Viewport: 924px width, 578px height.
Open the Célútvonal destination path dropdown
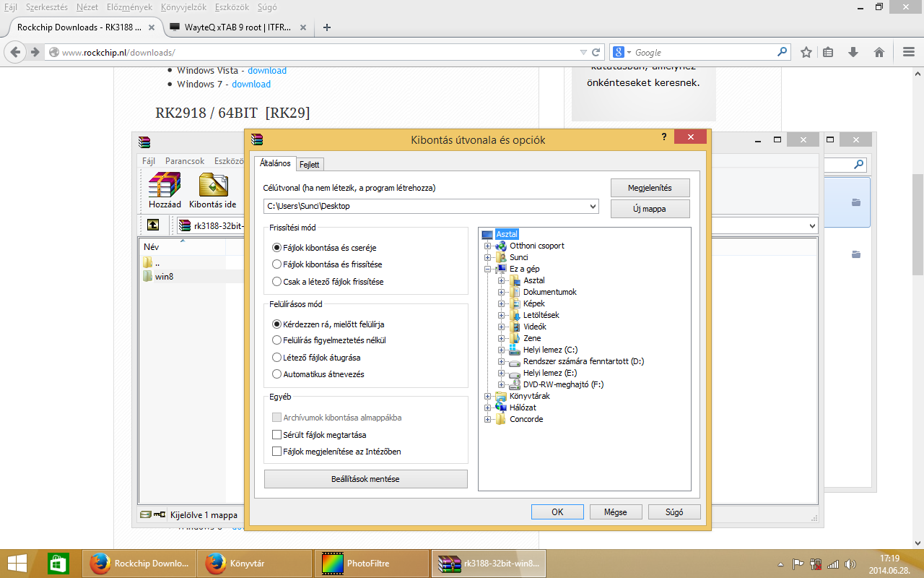pos(593,207)
